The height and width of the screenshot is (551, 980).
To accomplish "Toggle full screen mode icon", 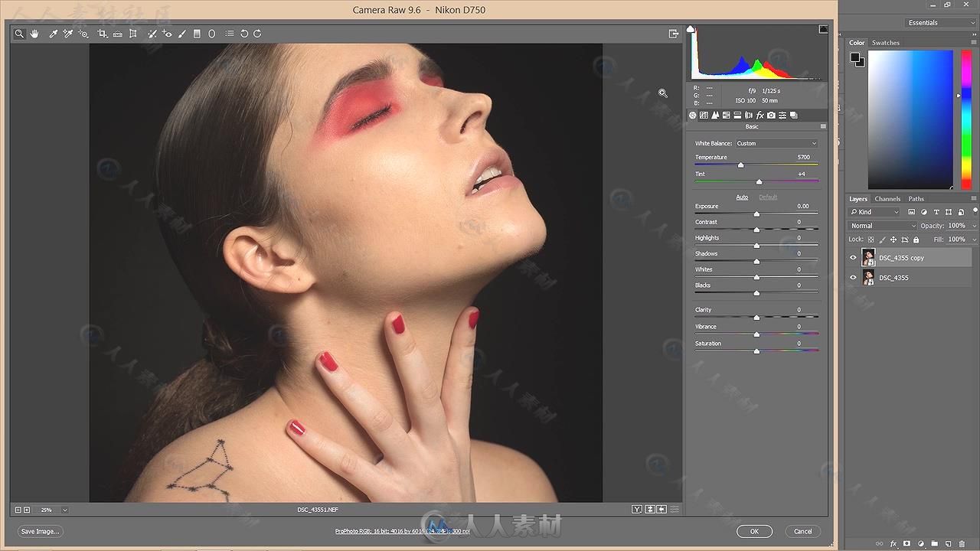I will click(674, 34).
